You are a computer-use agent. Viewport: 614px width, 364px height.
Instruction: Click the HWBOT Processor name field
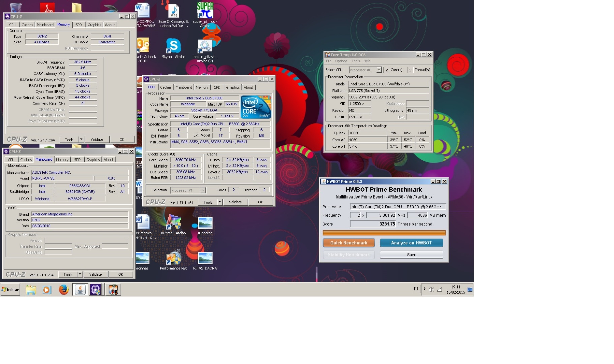coord(398,207)
